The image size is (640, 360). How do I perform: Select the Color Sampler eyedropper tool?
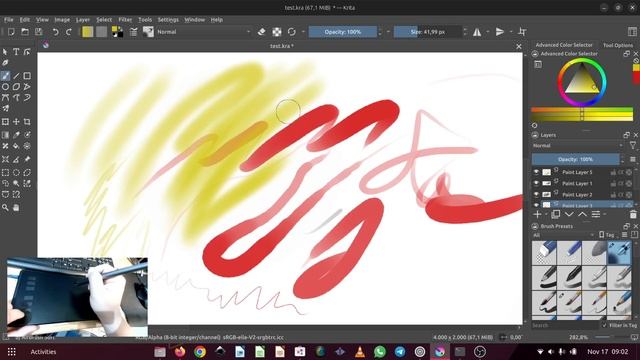16,135
